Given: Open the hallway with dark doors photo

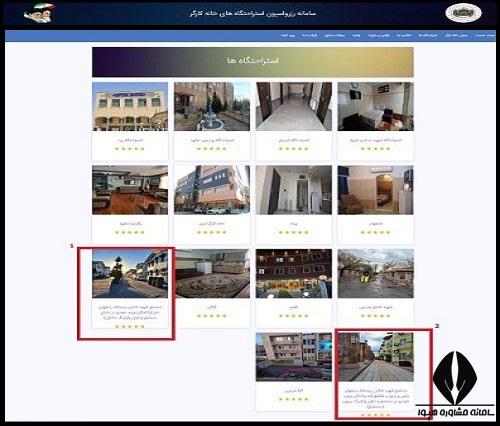Looking at the screenshot, I should [x=294, y=106].
